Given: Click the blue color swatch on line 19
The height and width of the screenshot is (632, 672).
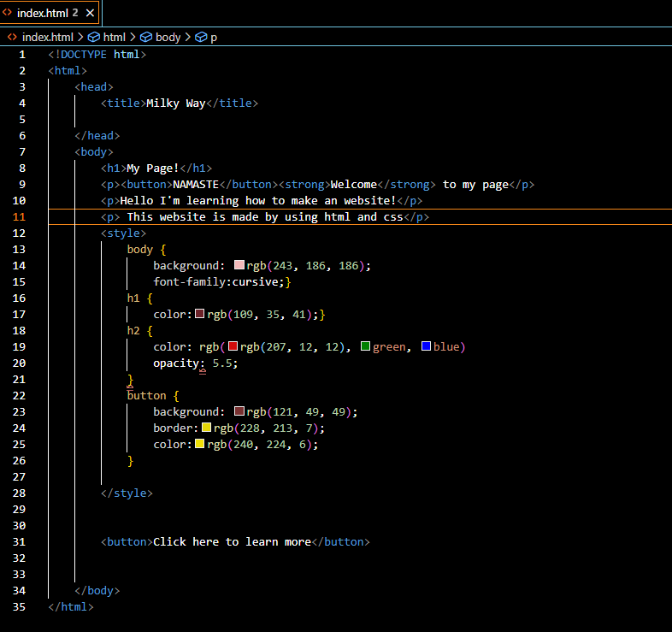Looking at the screenshot, I should click(x=426, y=346).
